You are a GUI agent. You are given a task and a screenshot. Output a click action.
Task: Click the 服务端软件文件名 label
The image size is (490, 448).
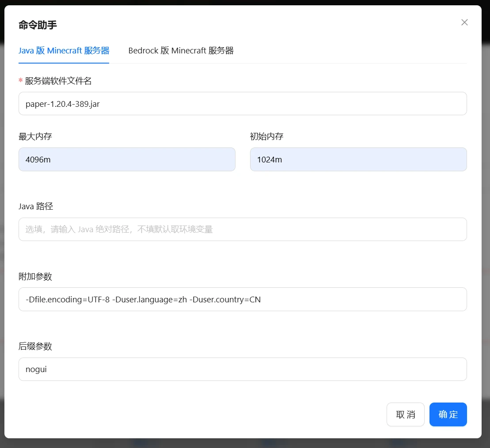(x=58, y=81)
